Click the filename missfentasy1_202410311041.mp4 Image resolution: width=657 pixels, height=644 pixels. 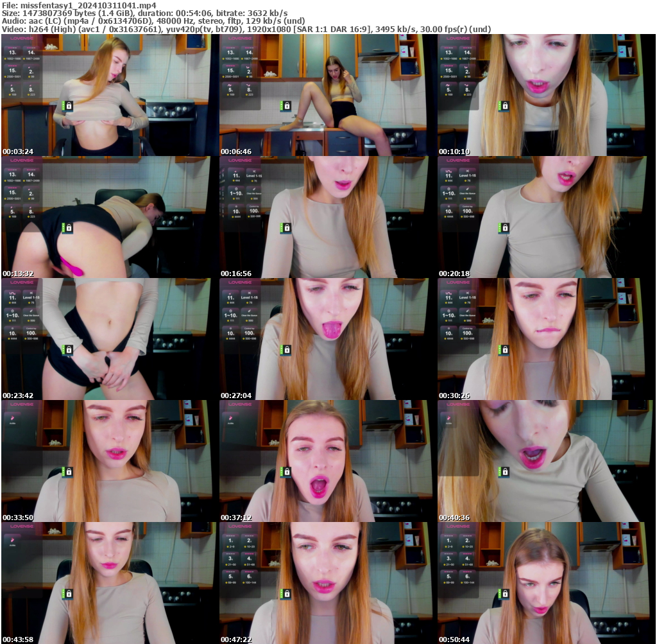point(77,3)
